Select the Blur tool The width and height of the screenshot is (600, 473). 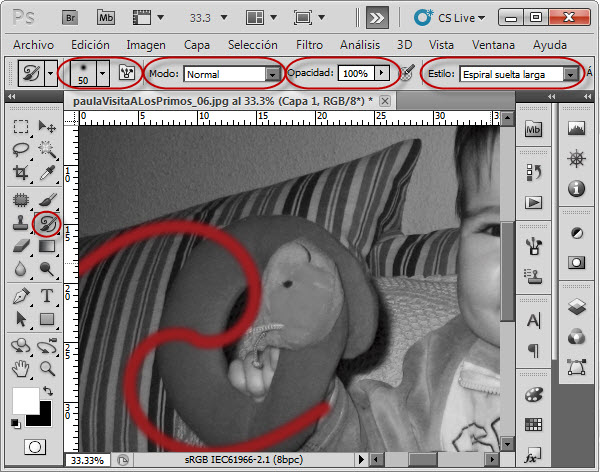point(20,269)
